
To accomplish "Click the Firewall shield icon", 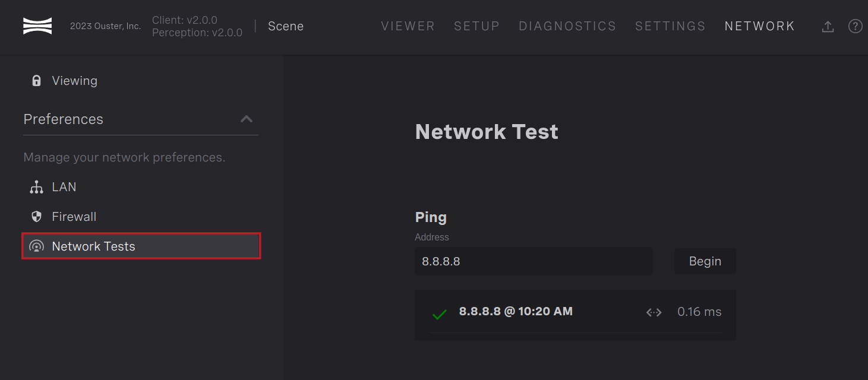I will (x=36, y=217).
